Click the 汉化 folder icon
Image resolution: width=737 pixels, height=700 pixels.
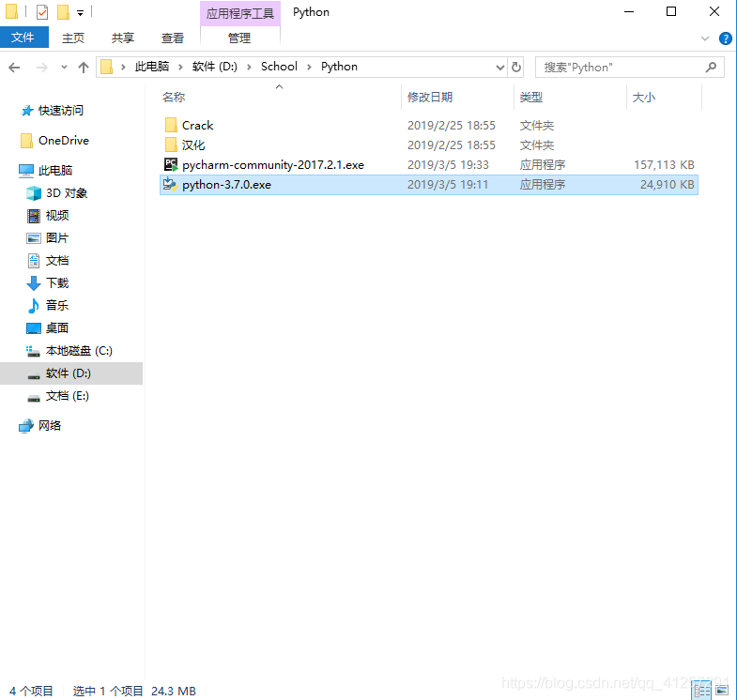(171, 145)
